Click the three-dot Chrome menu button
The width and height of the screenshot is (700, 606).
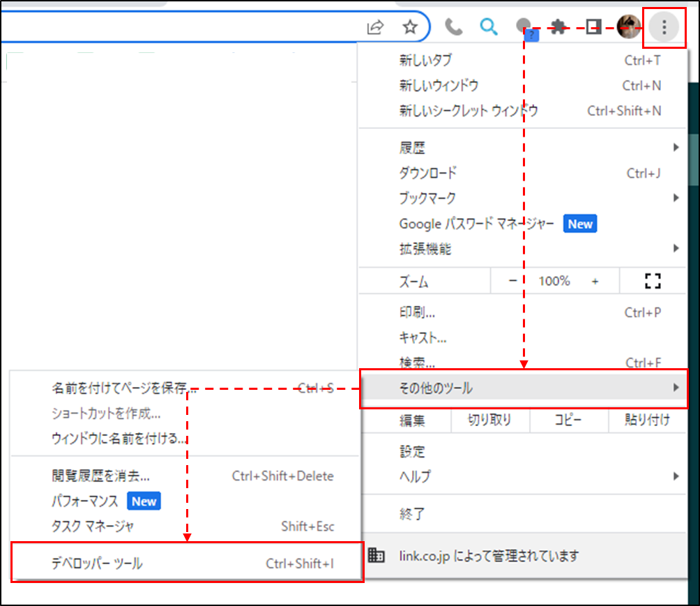coord(664,27)
